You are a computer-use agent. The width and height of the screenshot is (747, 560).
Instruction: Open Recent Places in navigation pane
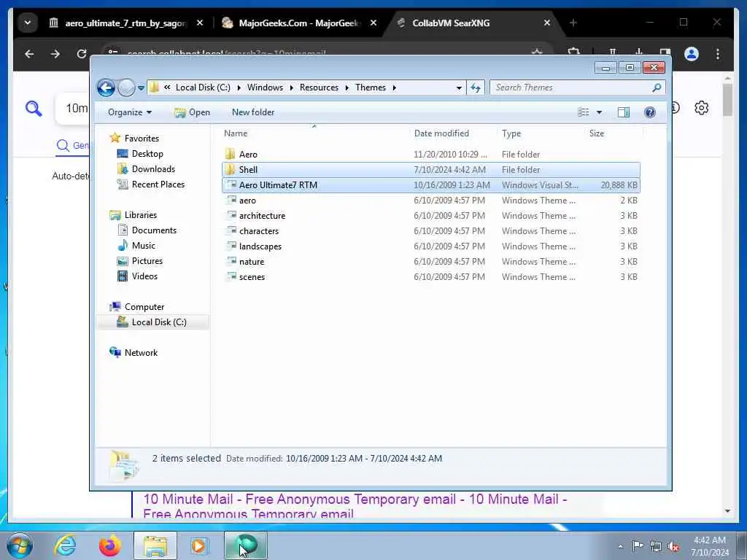(x=158, y=184)
